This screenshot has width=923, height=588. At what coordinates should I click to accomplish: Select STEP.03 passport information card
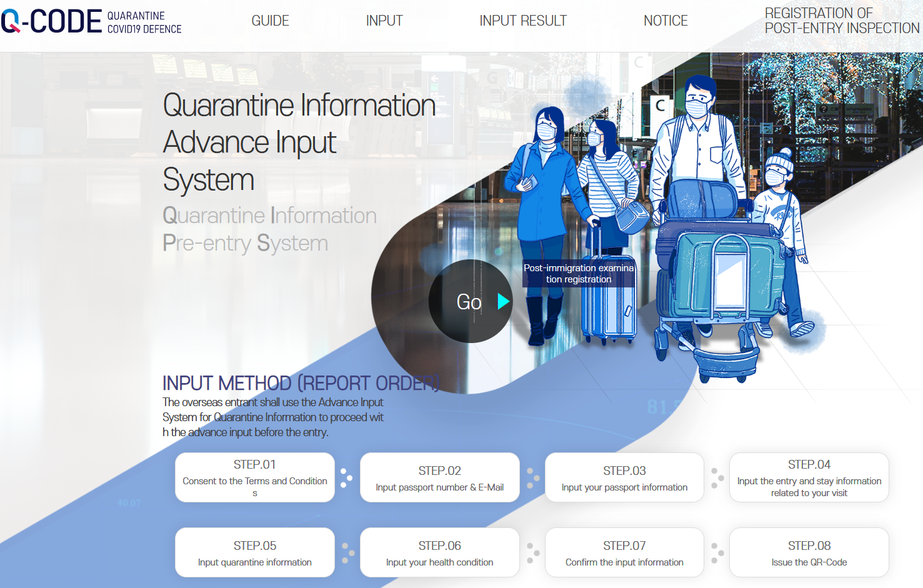point(624,478)
